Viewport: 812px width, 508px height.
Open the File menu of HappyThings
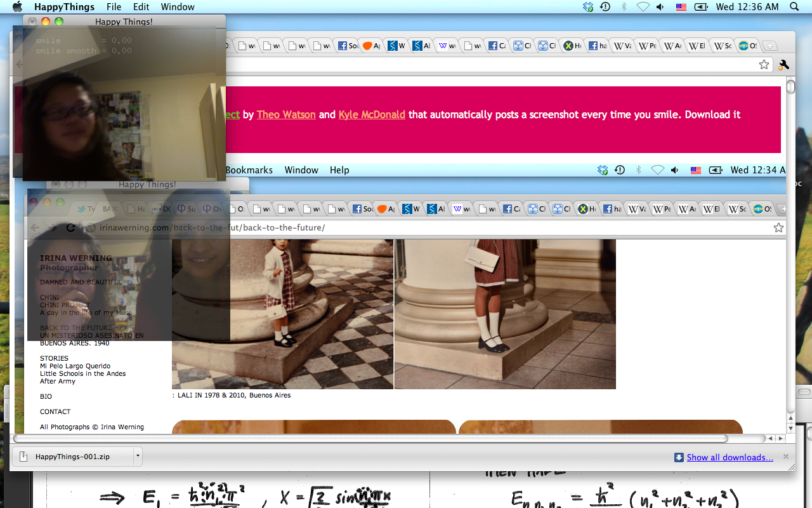(x=114, y=7)
